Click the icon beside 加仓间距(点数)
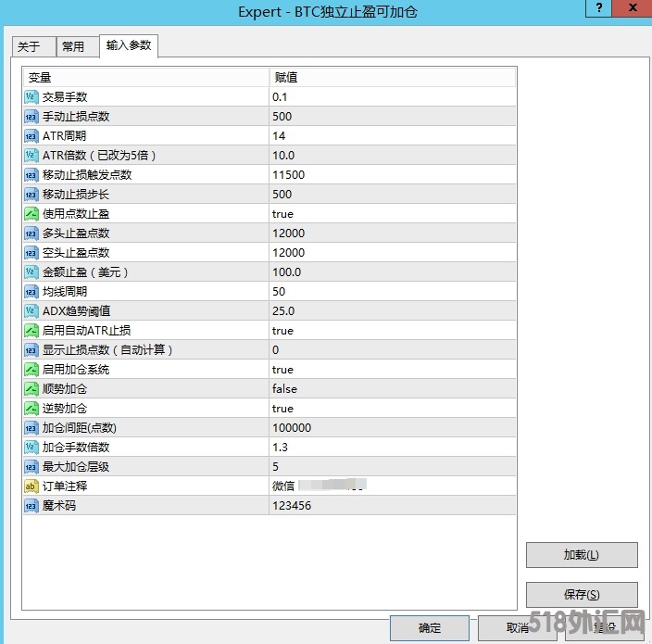Screen dimensions: 652x644 pos(31,428)
